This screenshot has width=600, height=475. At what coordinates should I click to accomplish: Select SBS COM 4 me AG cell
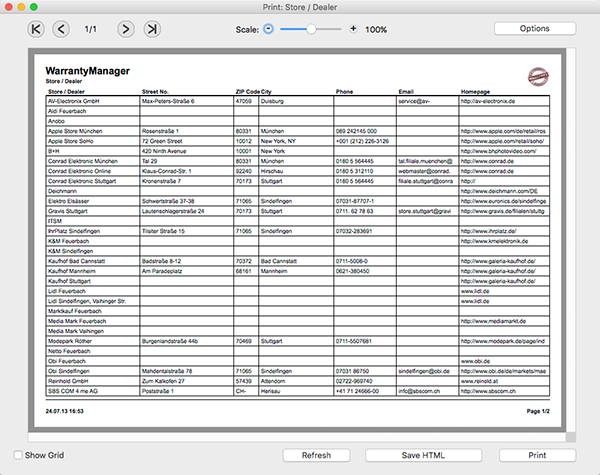click(x=93, y=391)
